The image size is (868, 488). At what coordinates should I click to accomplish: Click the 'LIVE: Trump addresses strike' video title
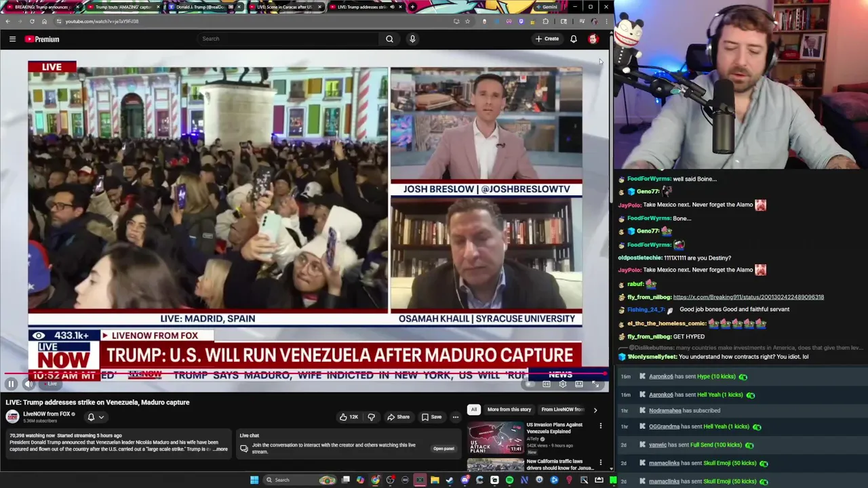(98, 403)
